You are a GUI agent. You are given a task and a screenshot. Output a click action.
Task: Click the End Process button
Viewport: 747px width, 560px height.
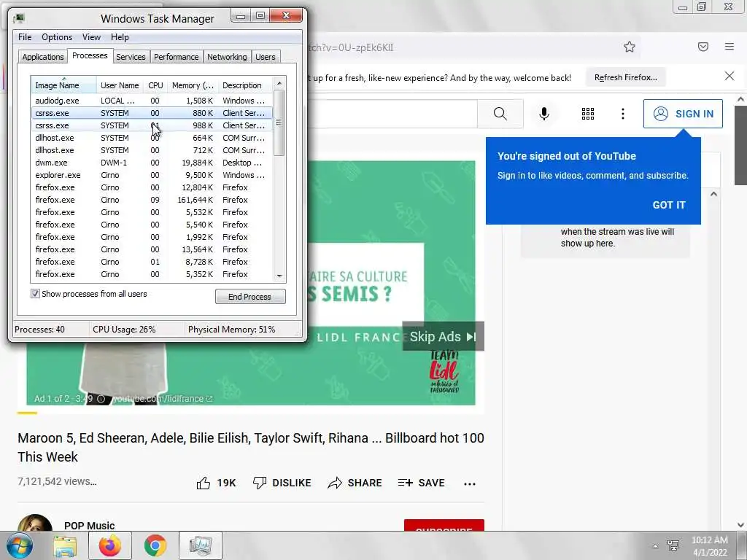[x=250, y=297]
